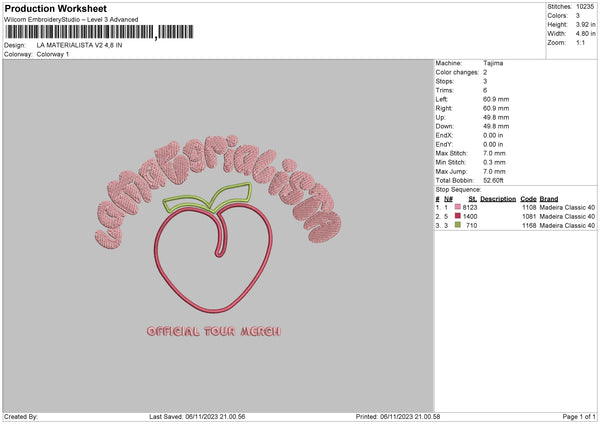600x424 pixels.
Task: Click the Height value 3.92 in
Action: [x=585, y=24]
